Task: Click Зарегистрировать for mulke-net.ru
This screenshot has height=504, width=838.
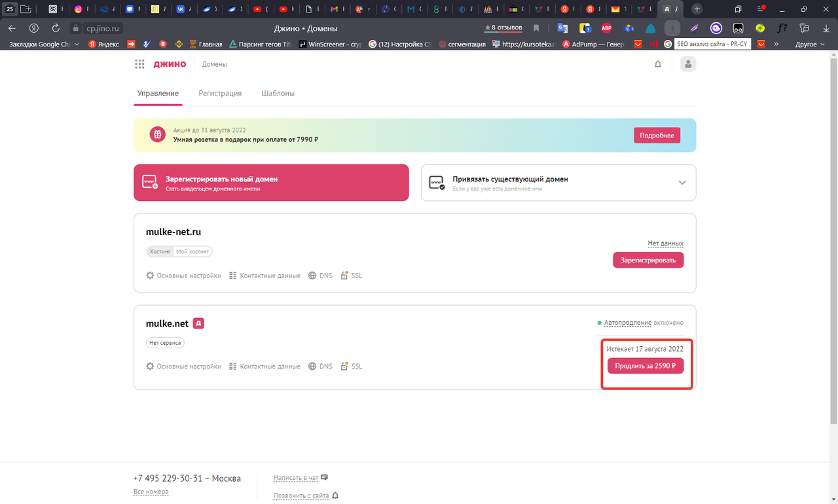Action: pyautogui.click(x=648, y=260)
